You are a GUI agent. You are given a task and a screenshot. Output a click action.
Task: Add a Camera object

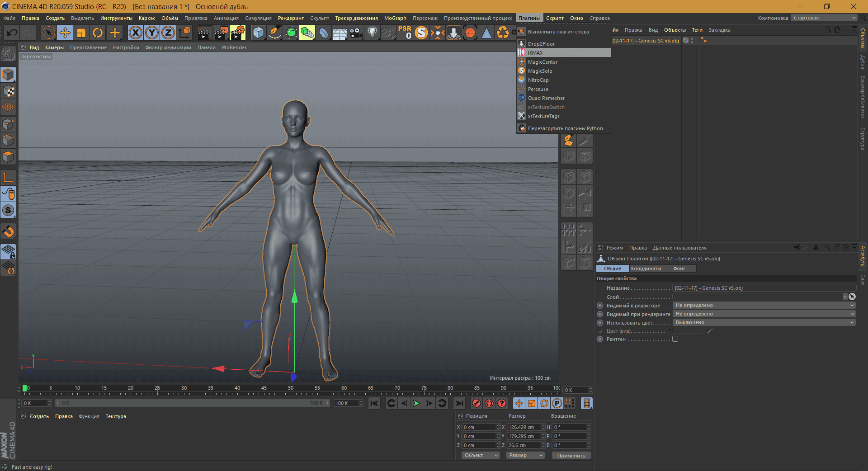(x=356, y=33)
